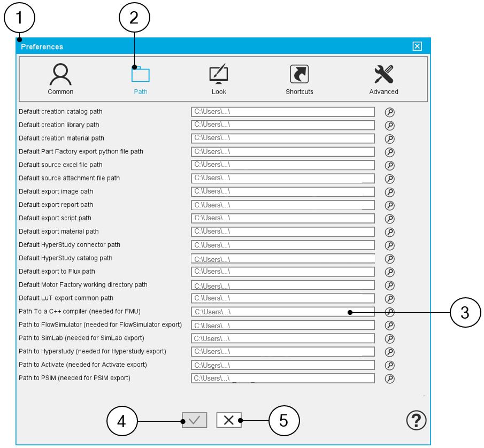Click 'Path To a C++ compiler (needed for FMU)' label
Screen dimensions: 484x448
[80, 311]
